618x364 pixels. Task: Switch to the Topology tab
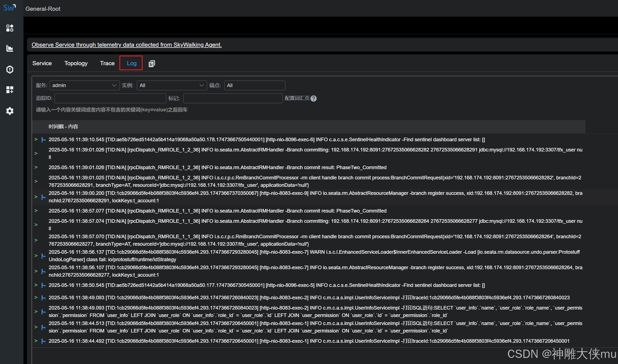coord(76,63)
